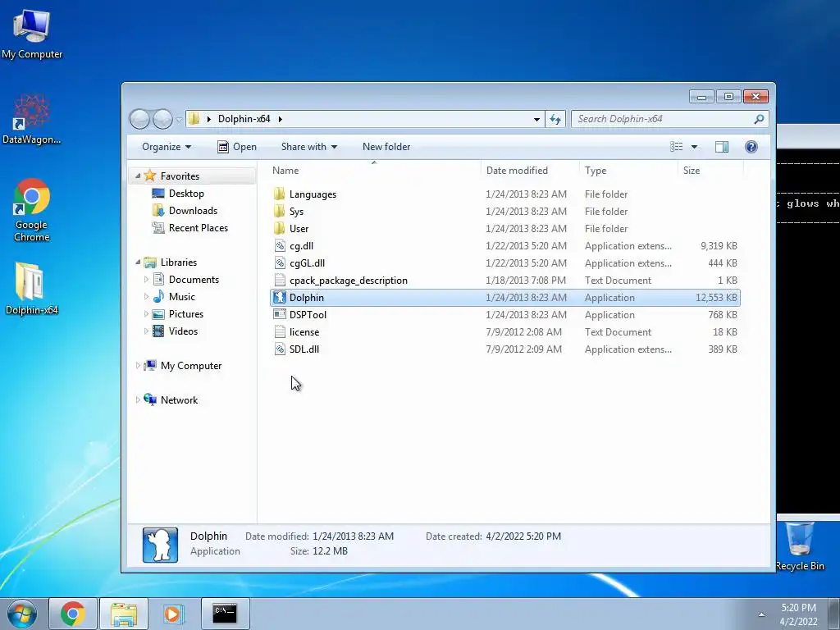Click the Explorer taskbar button
This screenshot has height=630, width=840.
click(124, 614)
